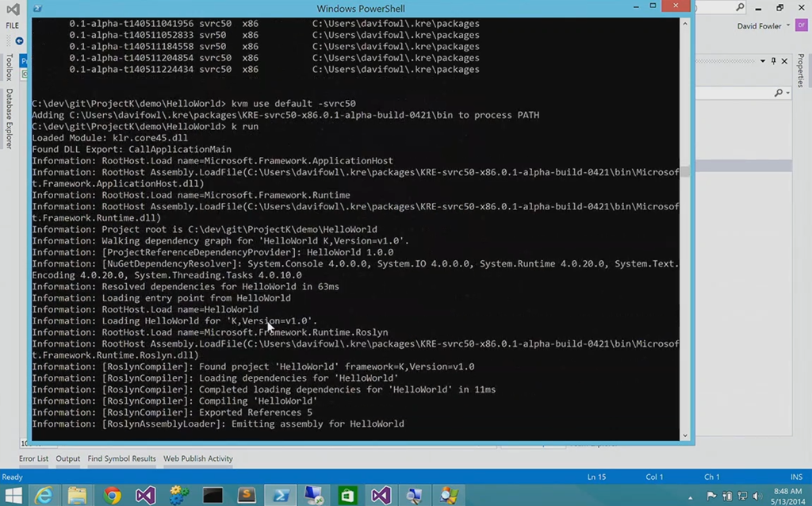Viewport: 812px width, 506px height.
Task: Click 'Found DLL Export: CallApplicationMain' line
Action: (x=132, y=149)
